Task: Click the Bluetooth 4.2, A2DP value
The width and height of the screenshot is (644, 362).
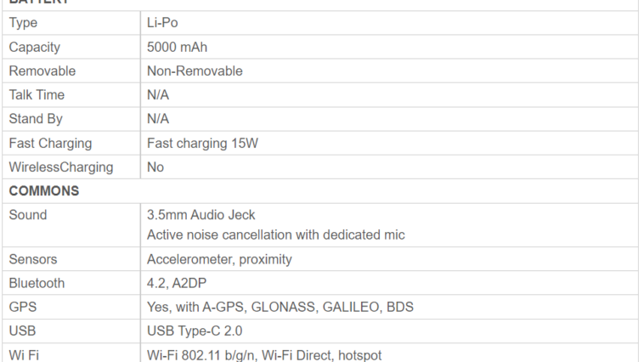Action: 177,283
